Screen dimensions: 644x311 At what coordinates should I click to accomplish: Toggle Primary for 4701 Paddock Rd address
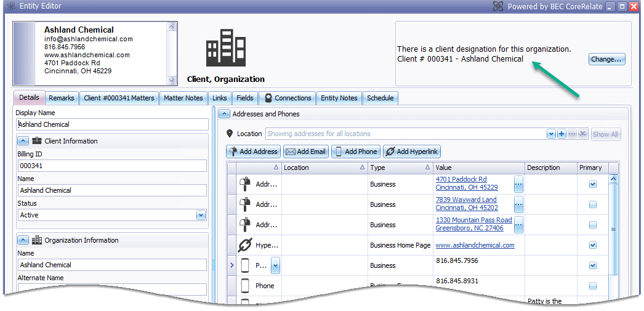pyautogui.click(x=593, y=184)
